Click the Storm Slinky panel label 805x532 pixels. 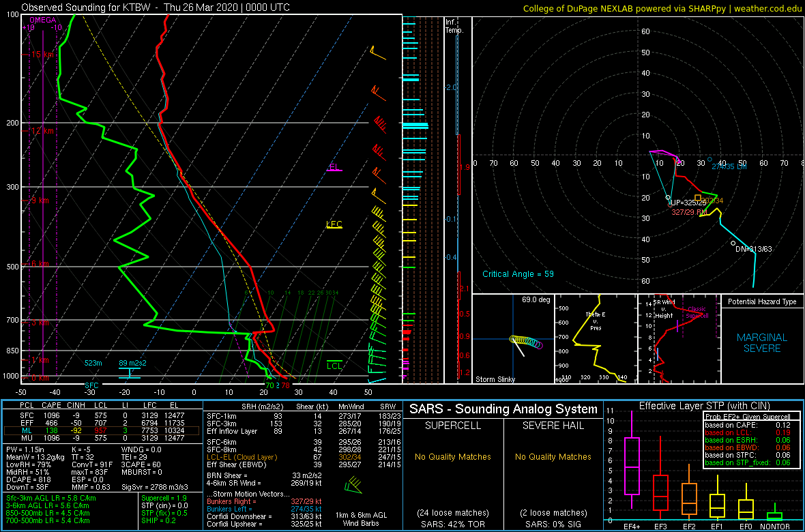click(x=495, y=379)
